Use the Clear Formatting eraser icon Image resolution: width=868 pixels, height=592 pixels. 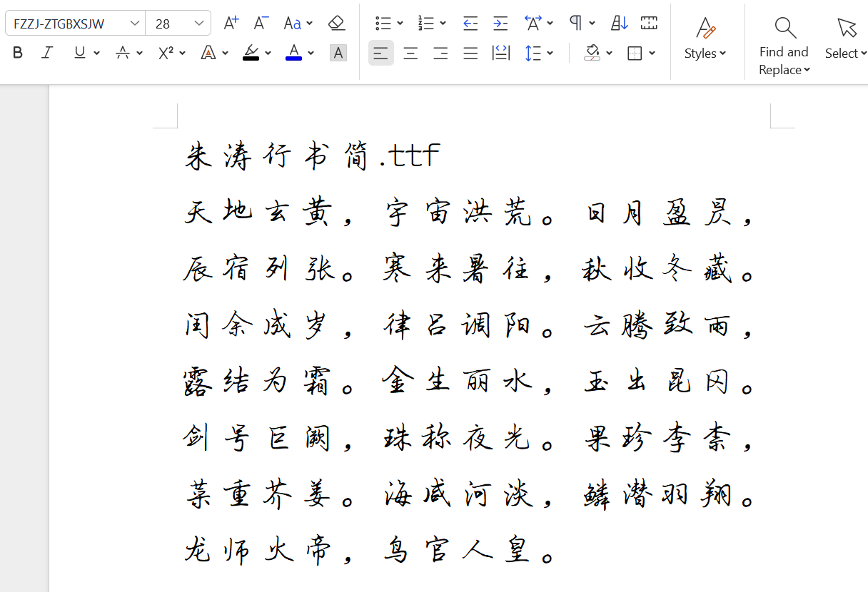coord(336,22)
